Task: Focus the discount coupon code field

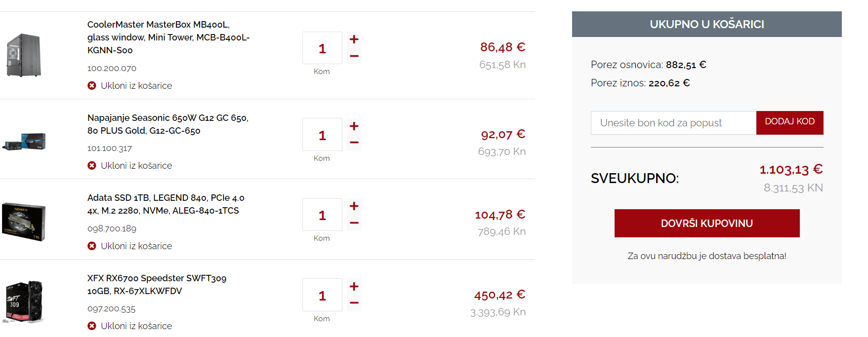Action: click(673, 123)
